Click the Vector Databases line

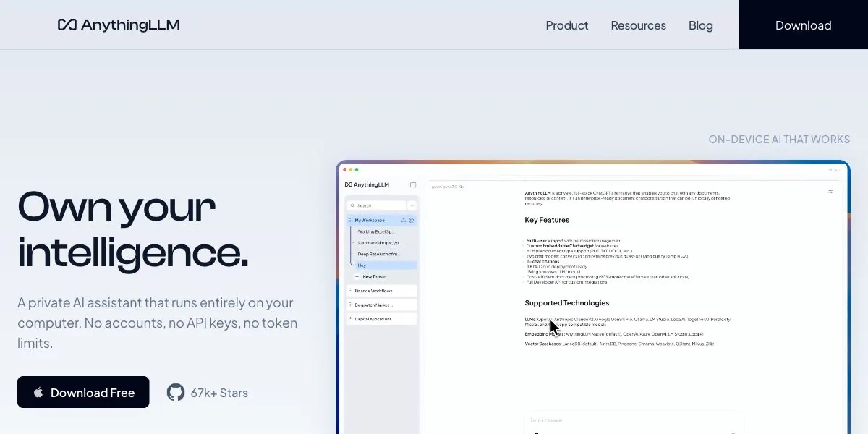(619, 344)
